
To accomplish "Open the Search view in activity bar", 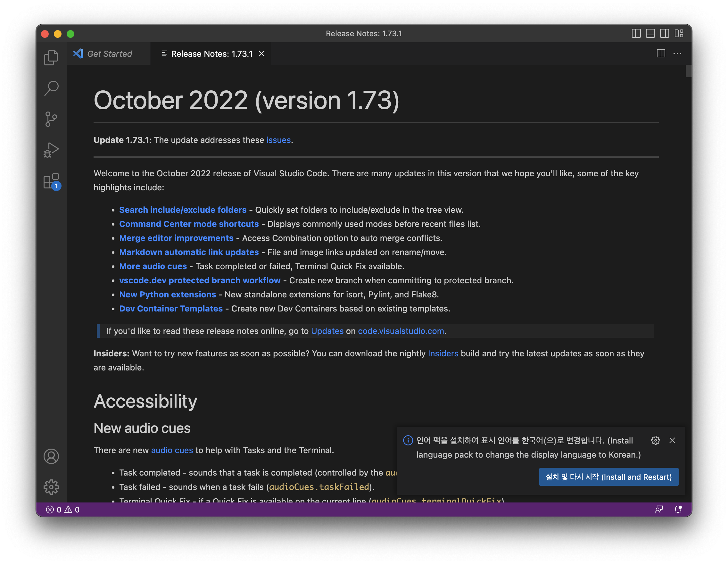I will pos(51,88).
